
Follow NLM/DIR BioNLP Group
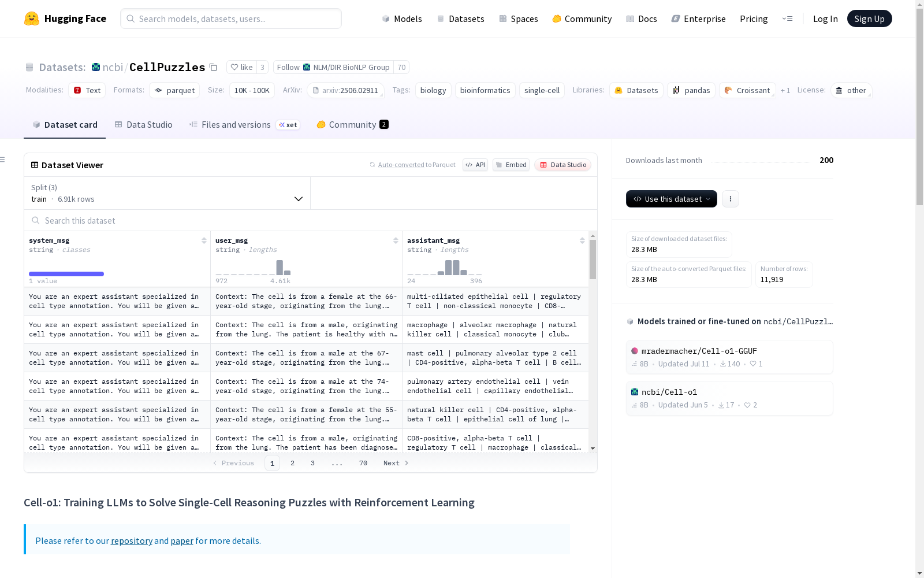pyautogui.click(x=333, y=67)
